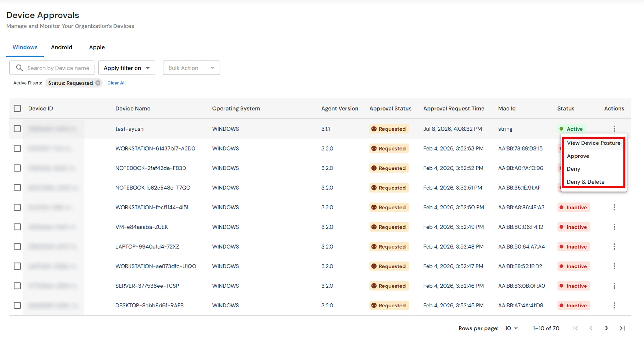The width and height of the screenshot is (644, 340).
Task: Click the Operating System column header
Action: (236, 108)
